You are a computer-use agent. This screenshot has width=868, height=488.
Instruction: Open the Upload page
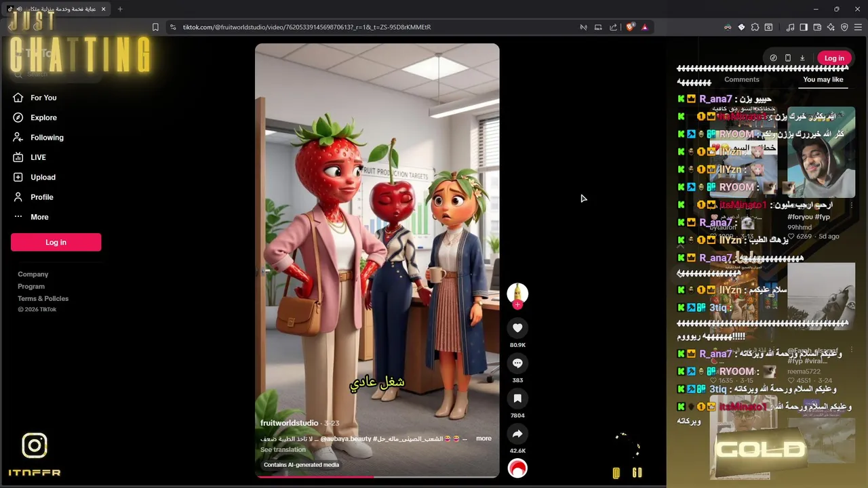43,177
